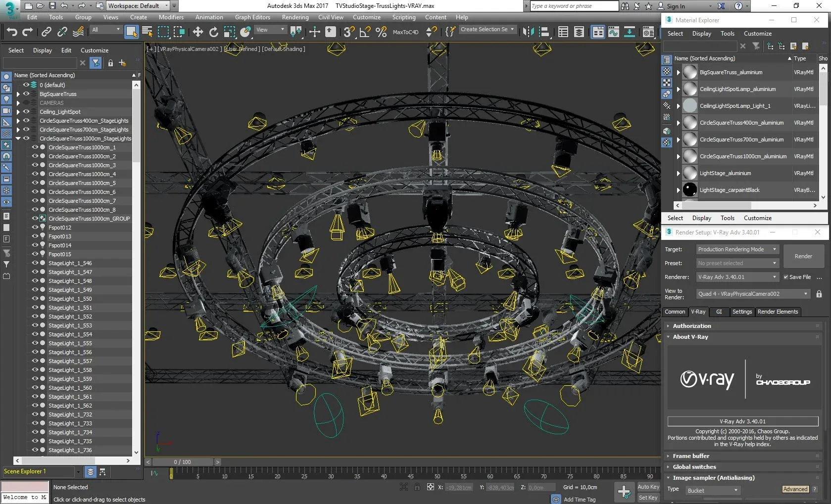Open the Rendering menu
The image size is (831, 504).
[x=295, y=17]
